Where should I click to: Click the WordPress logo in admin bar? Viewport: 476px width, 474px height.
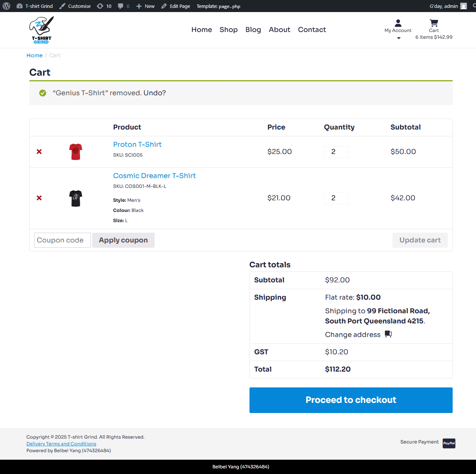[6, 6]
